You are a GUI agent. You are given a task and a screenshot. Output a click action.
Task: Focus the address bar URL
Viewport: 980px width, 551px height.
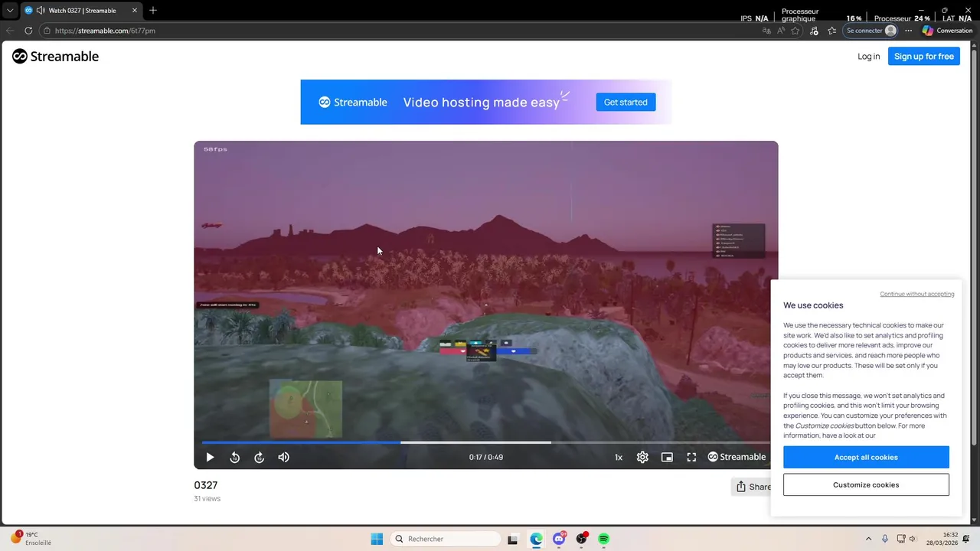click(x=105, y=31)
